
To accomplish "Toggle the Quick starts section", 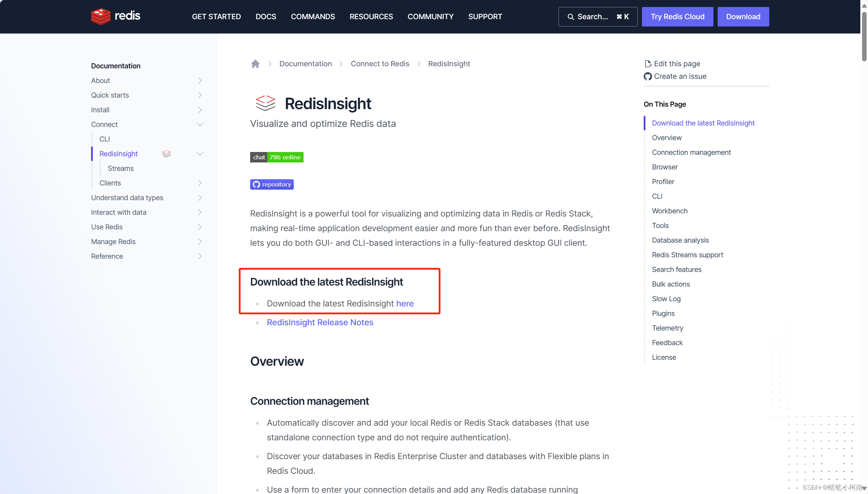I will click(200, 95).
